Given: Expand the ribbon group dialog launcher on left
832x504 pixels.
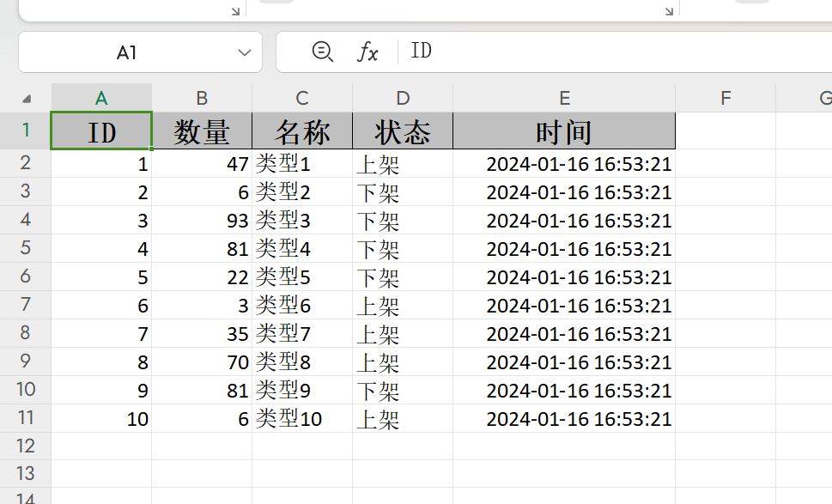Looking at the screenshot, I should 235,11.
